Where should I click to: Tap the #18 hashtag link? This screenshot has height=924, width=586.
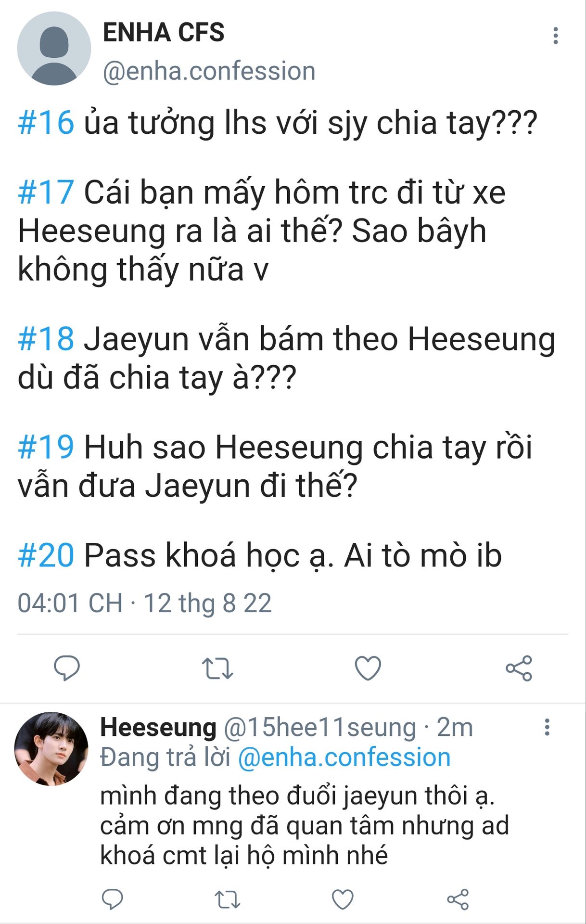pyautogui.click(x=46, y=339)
